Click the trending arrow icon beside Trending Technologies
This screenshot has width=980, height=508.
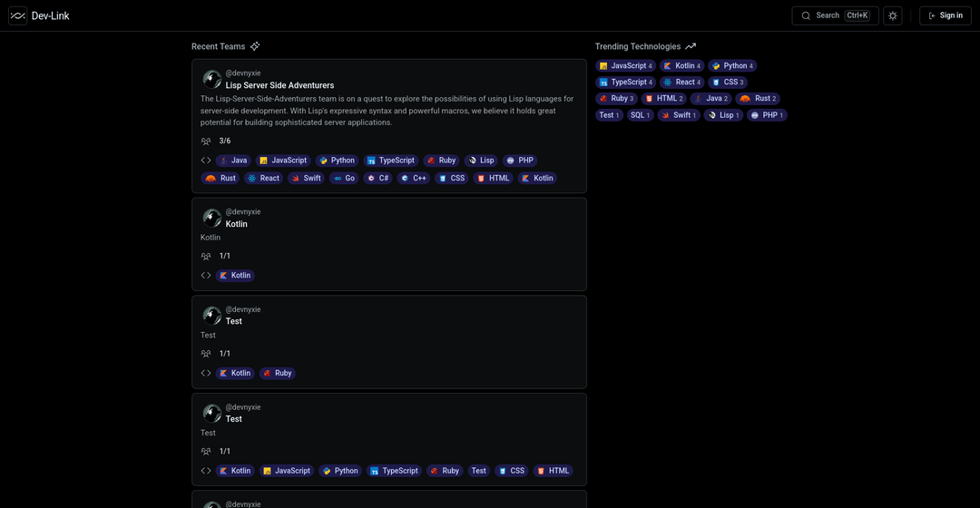(691, 46)
